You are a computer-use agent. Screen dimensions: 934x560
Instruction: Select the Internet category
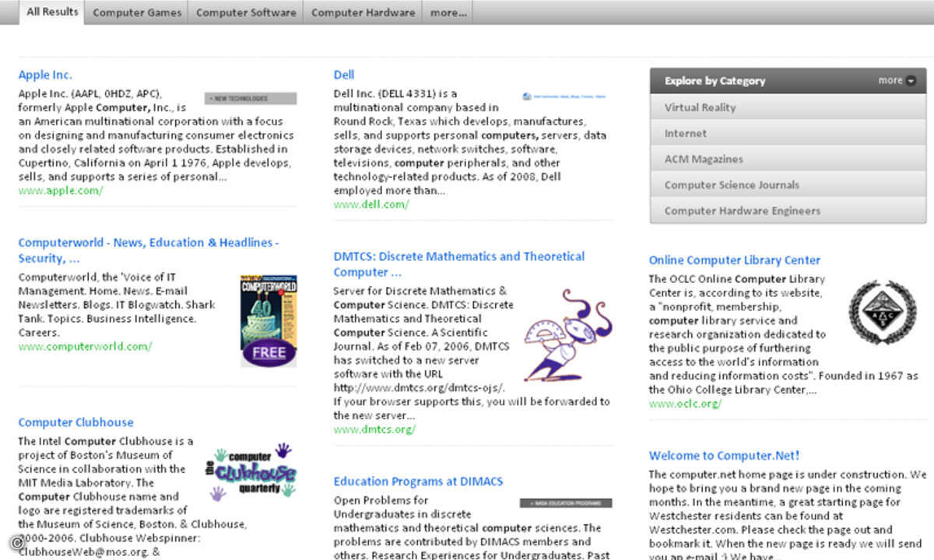click(x=788, y=133)
